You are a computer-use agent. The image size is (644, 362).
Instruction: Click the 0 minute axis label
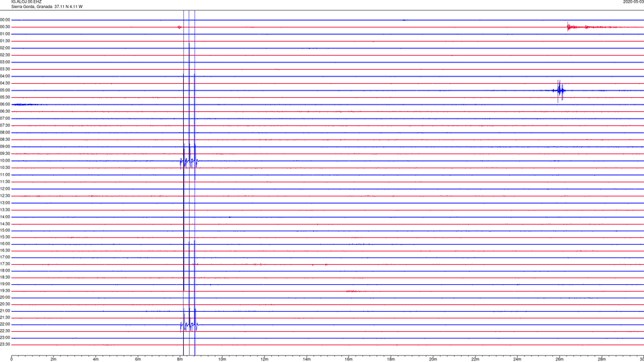point(11,359)
